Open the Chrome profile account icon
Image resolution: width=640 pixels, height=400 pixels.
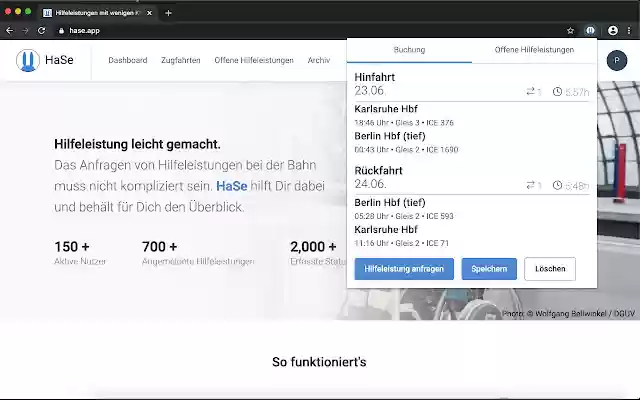click(x=613, y=31)
